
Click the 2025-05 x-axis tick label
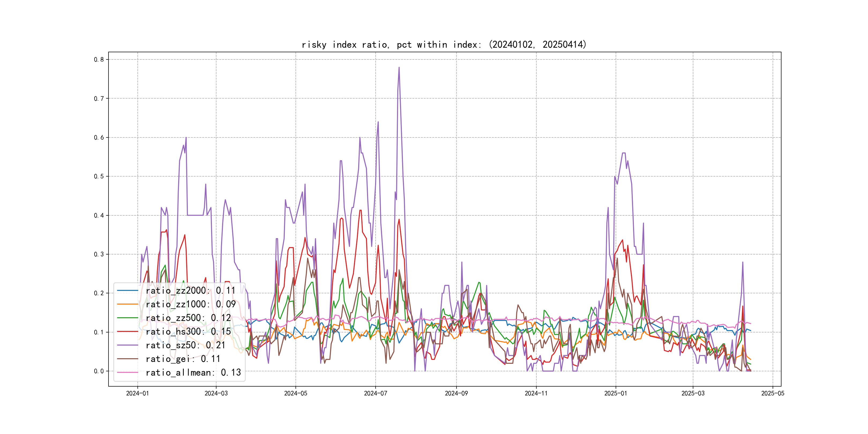(x=773, y=393)
